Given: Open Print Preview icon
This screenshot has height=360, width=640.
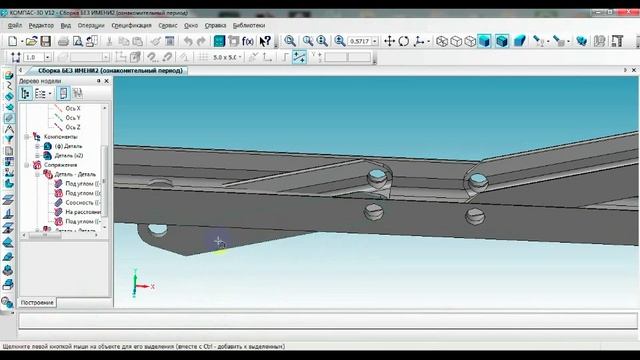Looking at the screenshot, I should coord(78,41).
